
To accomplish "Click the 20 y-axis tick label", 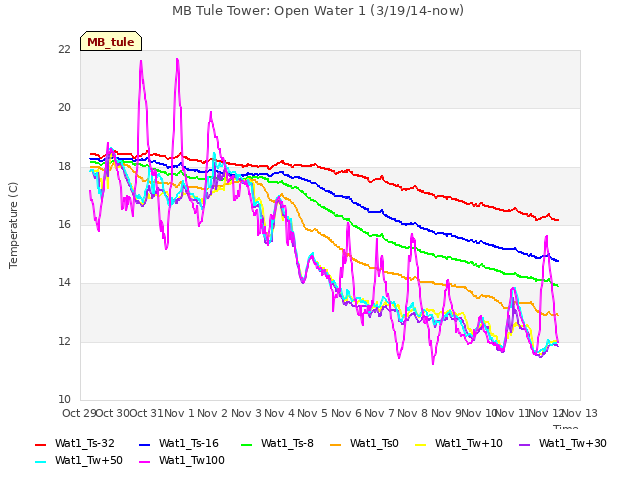I will point(64,108).
